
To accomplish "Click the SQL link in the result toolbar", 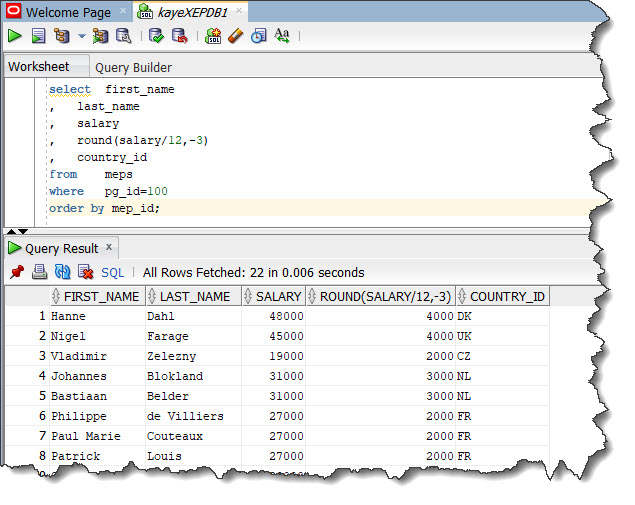I will [x=112, y=273].
